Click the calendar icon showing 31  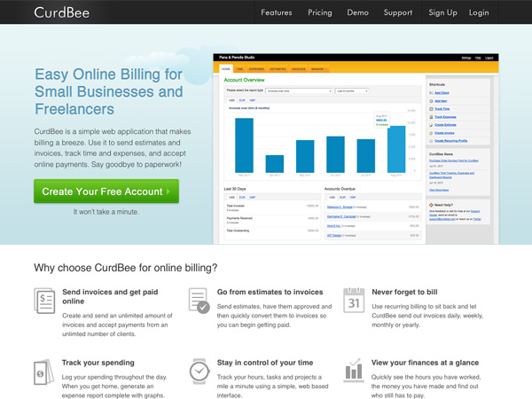pyautogui.click(x=354, y=301)
